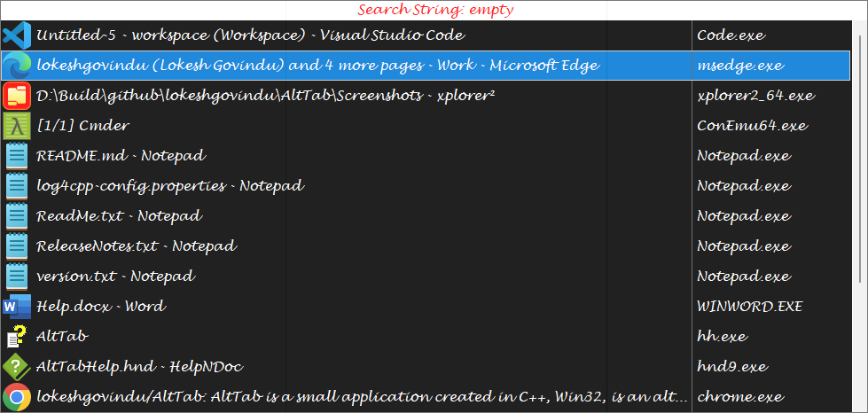Click the AltTab help file icon
The height and width of the screenshot is (413, 868).
tap(17, 337)
